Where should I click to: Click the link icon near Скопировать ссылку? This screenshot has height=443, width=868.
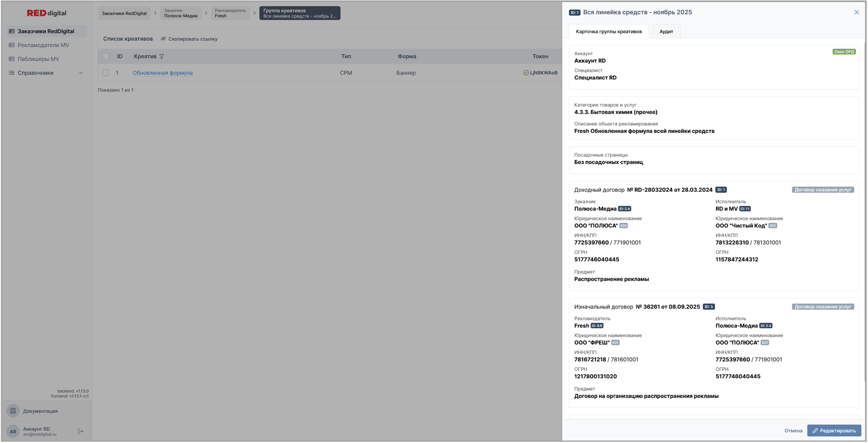click(x=164, y=39)
